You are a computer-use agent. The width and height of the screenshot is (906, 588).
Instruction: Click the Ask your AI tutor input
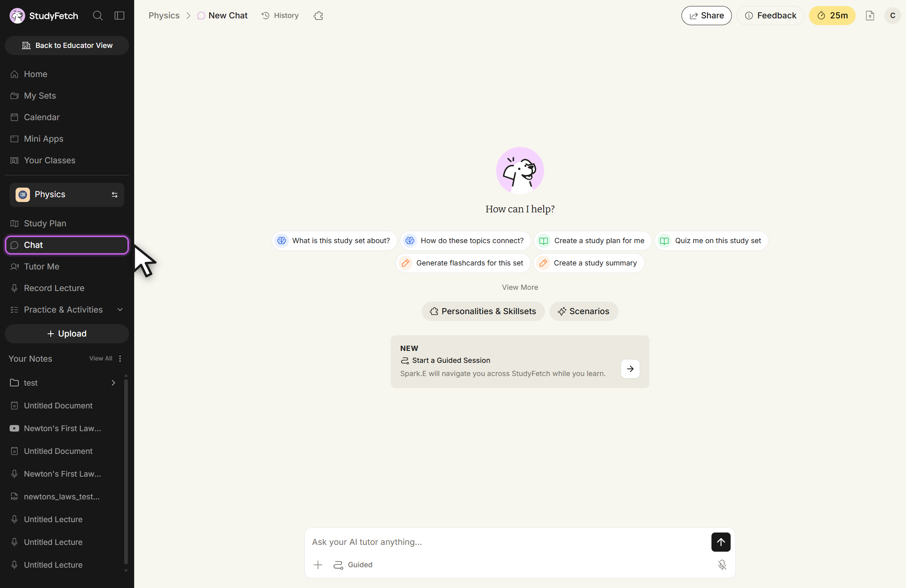(507, 542)
